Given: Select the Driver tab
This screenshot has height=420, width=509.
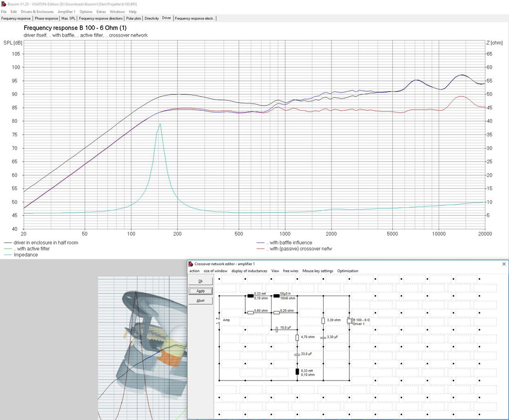Looking at the screenshot, I should pos(167,18).
